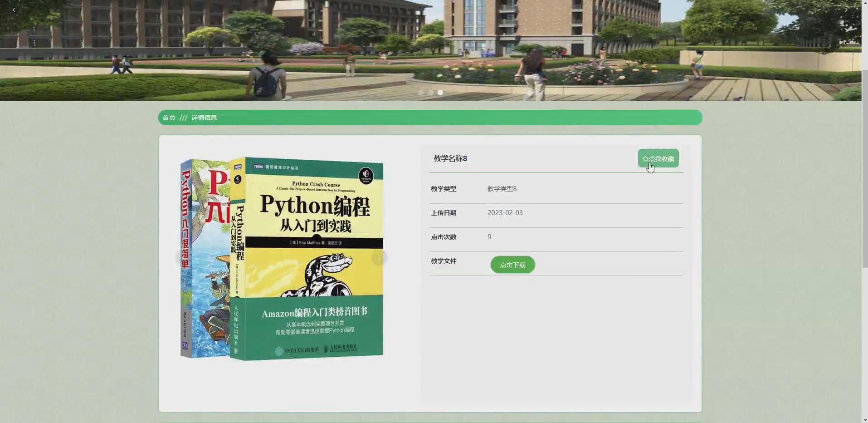The image size is (868, 423).
Task: Select the first banner carousel dot
Action: (x=421, y=93)
